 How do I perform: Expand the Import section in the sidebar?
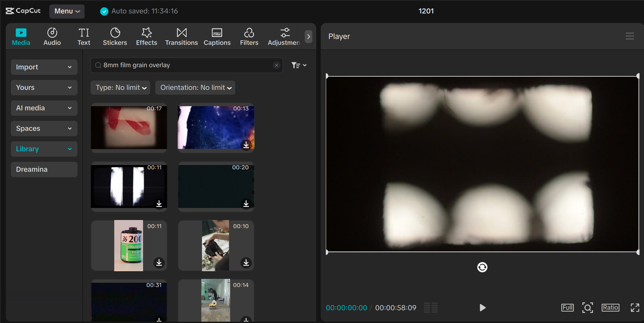pyautogui.click(x=44, y=67)
